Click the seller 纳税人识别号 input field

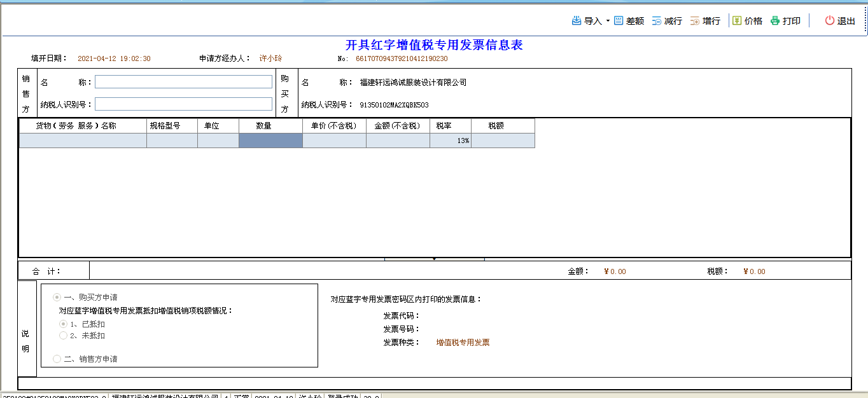[x=183, y=104]
